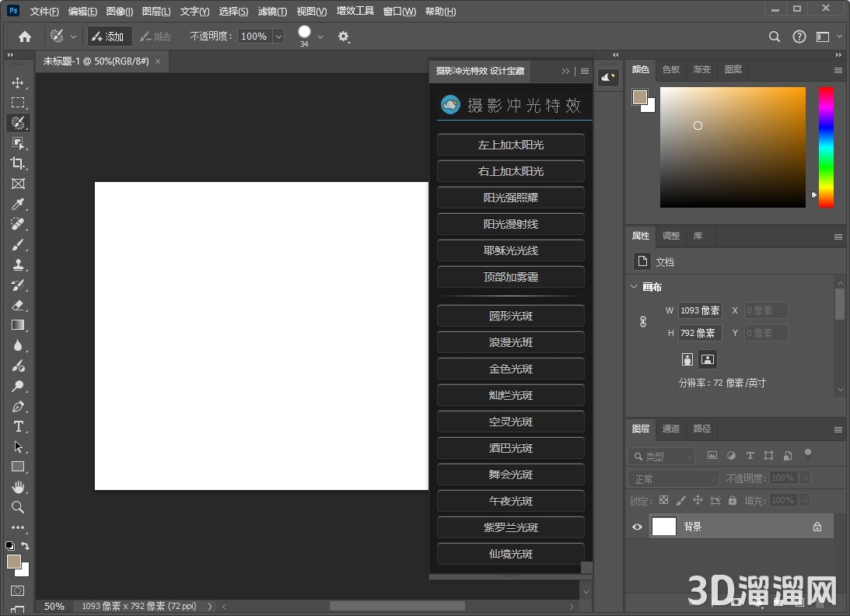
Task: Toggle the layer filter on/off switch
Action: pyautogui.click(x=808, y=454)
